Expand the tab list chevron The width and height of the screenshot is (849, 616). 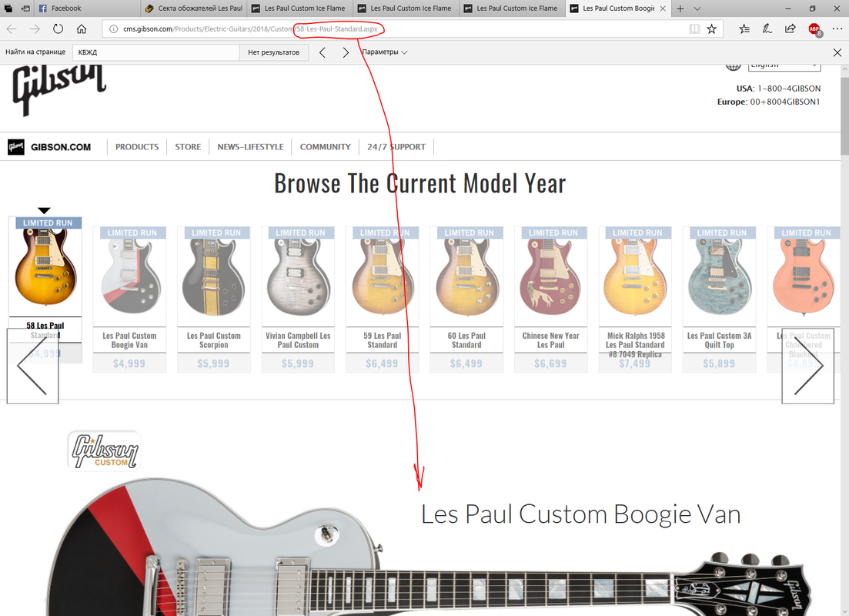[x=697, y=8]
